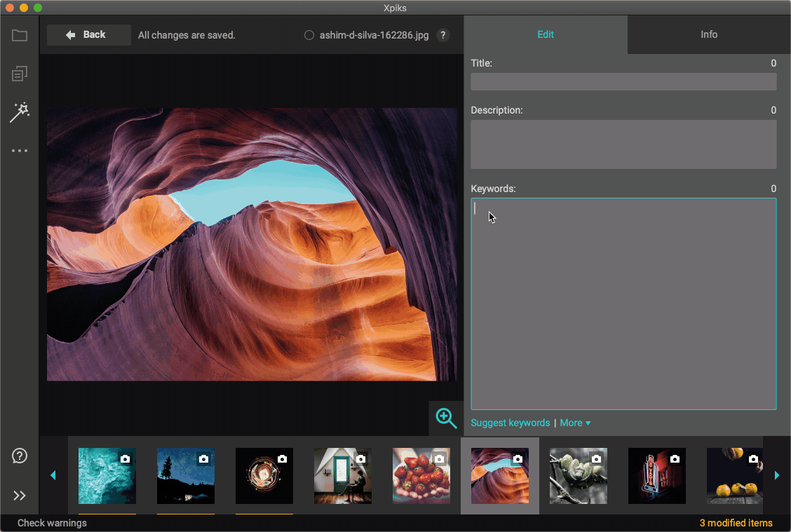The width and height of the screenshot is (791, 532).
Task: Click the zoom magnifier icon below image
Action: (x=446, y=418)
